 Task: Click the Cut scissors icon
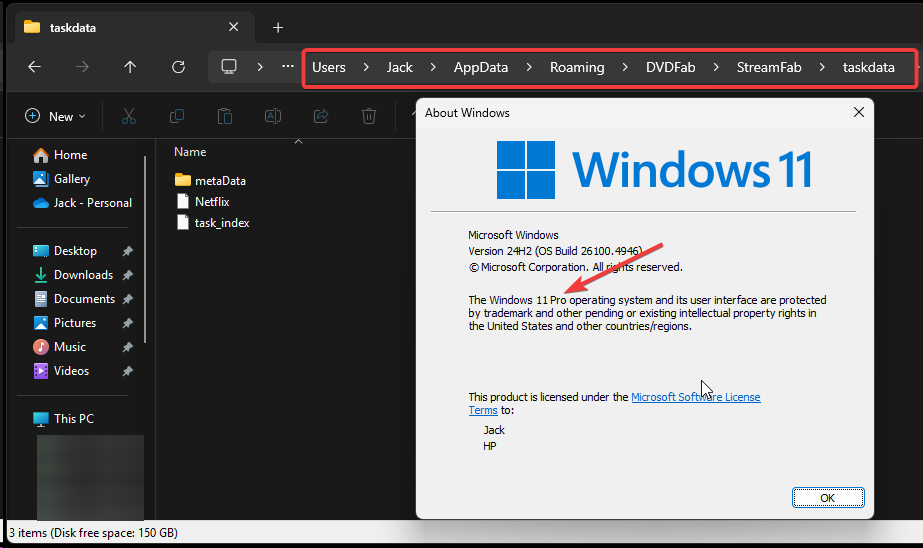point(128,116)
